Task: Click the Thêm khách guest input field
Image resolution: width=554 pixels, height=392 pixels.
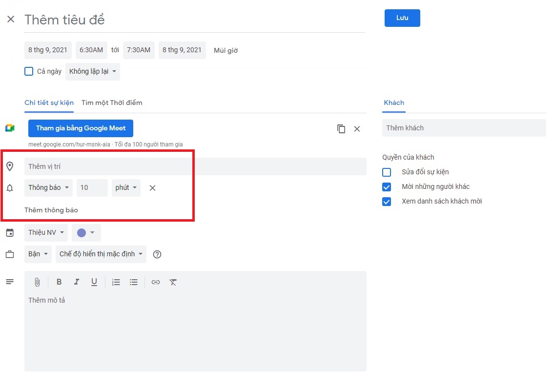Action: pyautogui.click(x=464, y=128)
